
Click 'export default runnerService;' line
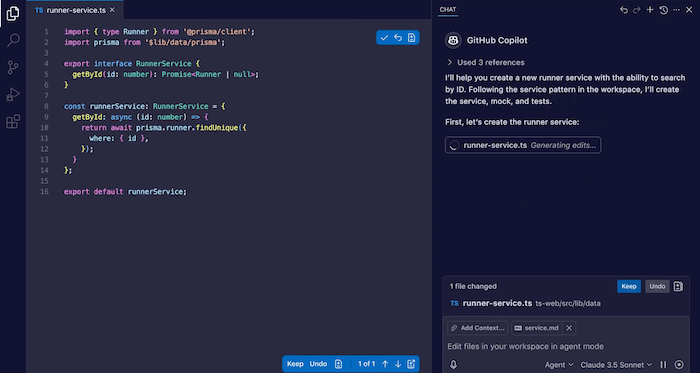(x=125, y=192)
